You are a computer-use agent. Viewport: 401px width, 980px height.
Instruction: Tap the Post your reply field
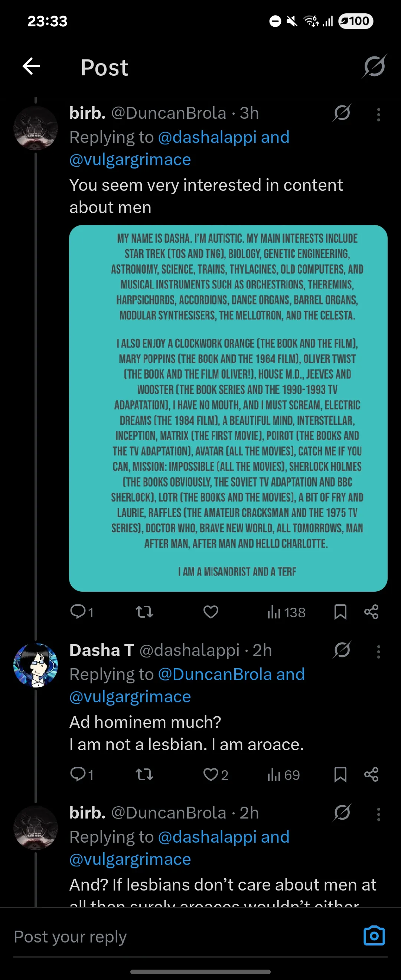[183, 937]
